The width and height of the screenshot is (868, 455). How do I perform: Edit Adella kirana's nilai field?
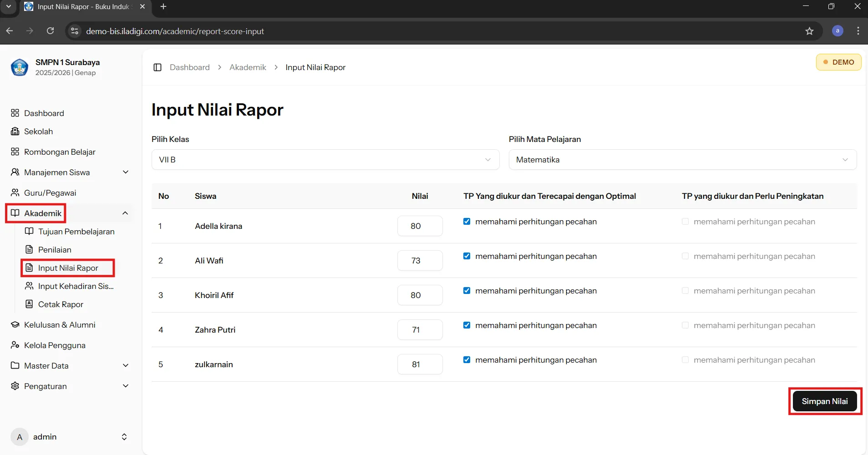click(420, 226)
